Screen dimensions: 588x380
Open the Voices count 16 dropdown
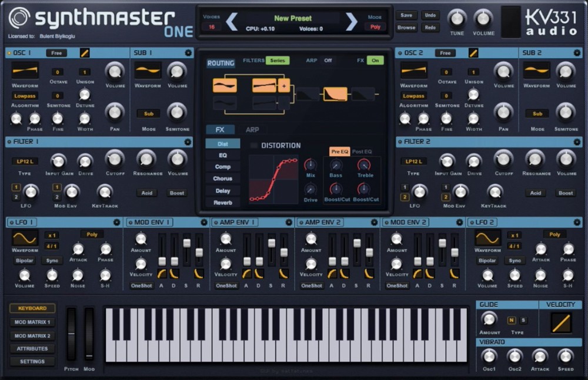[212, 27]
